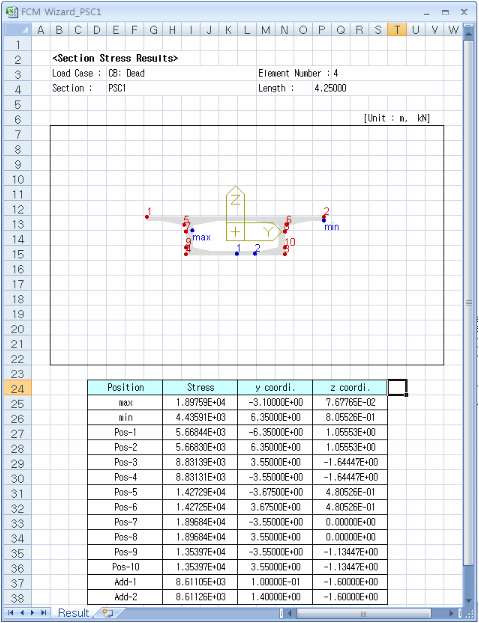Screen dimensions: 479x623
Task: Go to previous sheet navigation arrow
Action: click(22, 613)
